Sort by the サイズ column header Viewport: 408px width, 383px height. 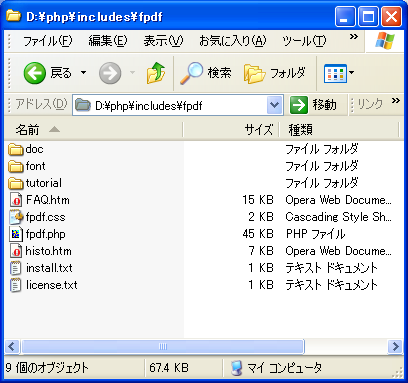click(x=231, y=130)
